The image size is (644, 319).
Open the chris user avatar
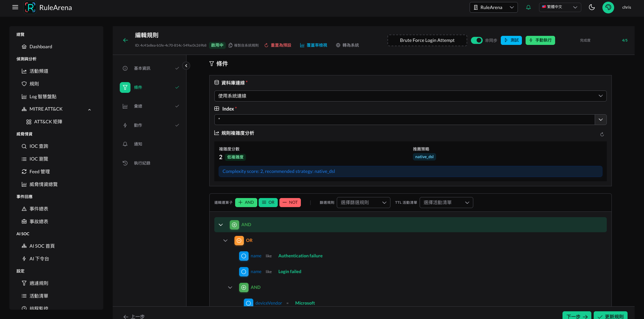608,7
